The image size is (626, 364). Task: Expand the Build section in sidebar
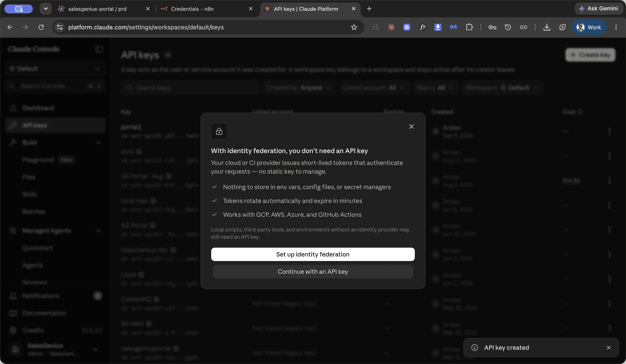55,142
